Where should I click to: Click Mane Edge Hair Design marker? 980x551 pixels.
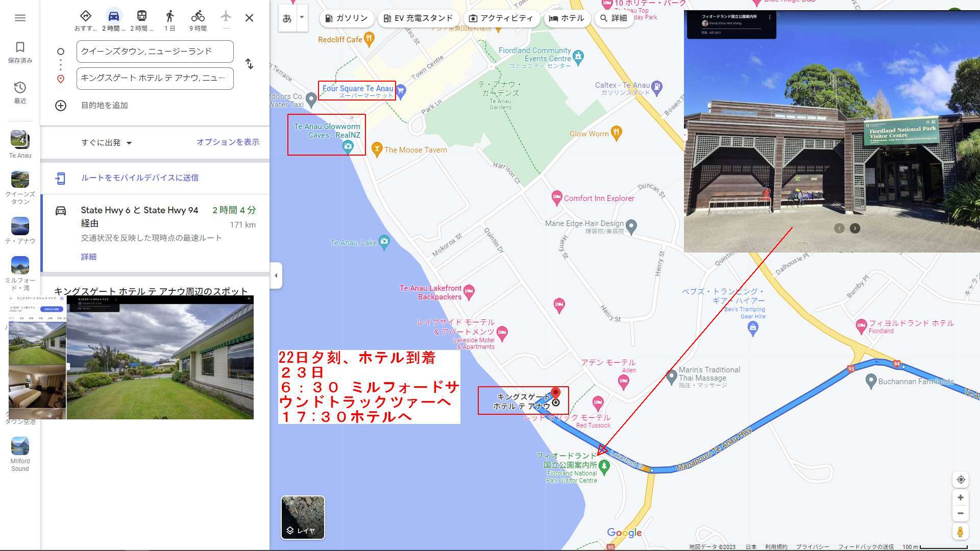631,226
